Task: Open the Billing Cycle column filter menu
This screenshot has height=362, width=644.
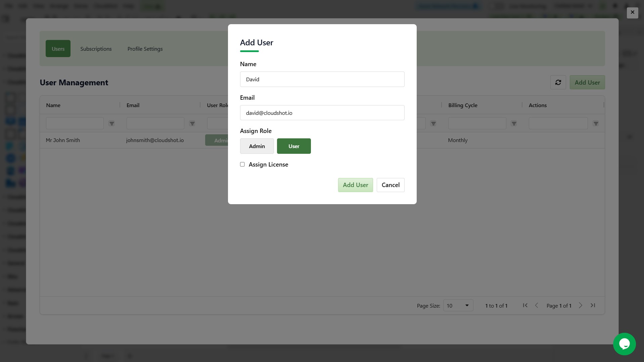Action: point(514,124)
